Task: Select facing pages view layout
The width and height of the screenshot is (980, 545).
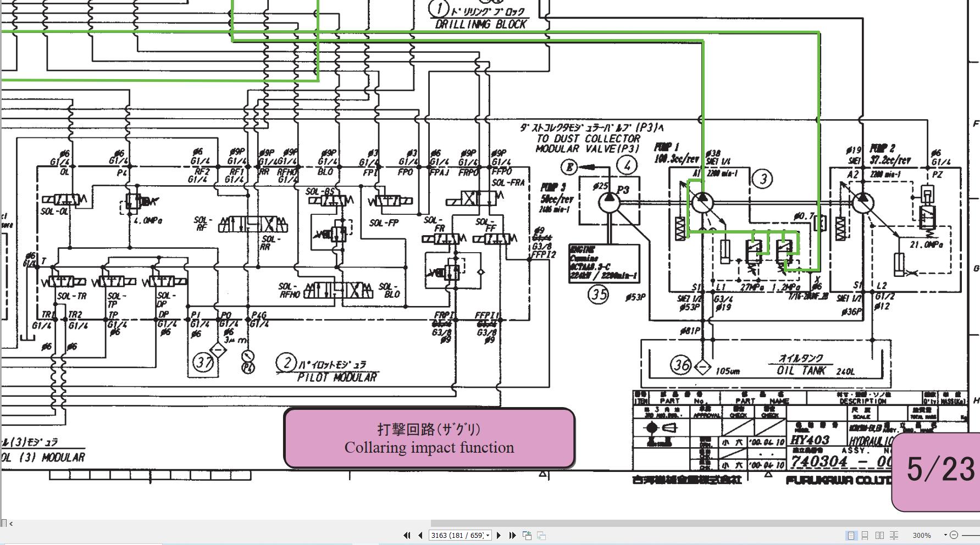Action: point(879,535)
